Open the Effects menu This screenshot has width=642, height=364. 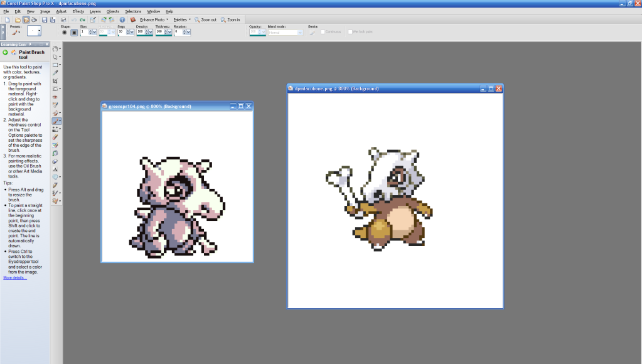pos(78,11)
